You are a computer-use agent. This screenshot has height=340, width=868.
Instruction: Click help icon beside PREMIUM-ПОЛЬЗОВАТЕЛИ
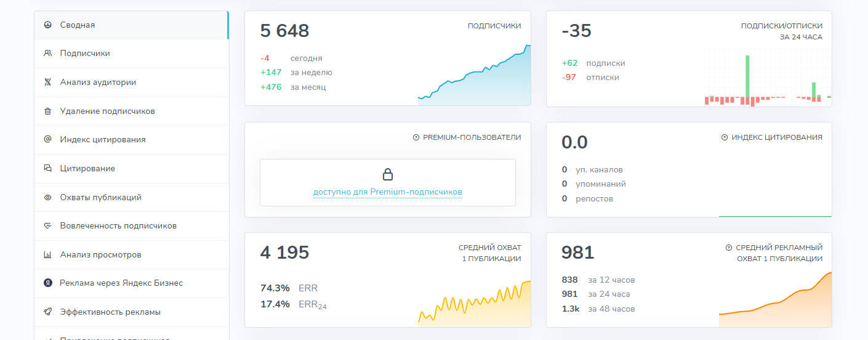pyautogui.click(x=416, y=137)
